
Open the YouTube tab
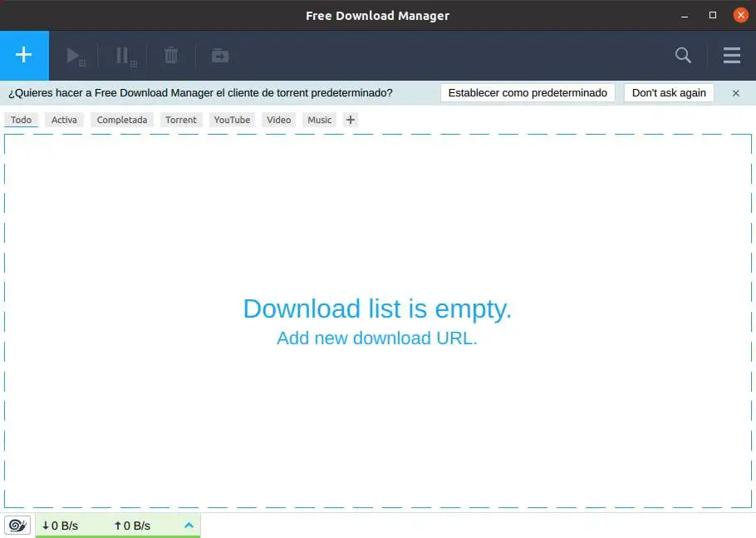(x=232, y=120)
